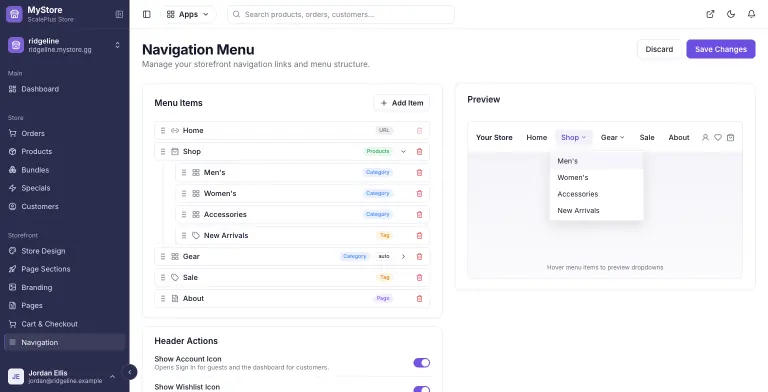Screen dimensions: 768x392
Task: Open the ridgeline store switcher
Action: [65, 45]
